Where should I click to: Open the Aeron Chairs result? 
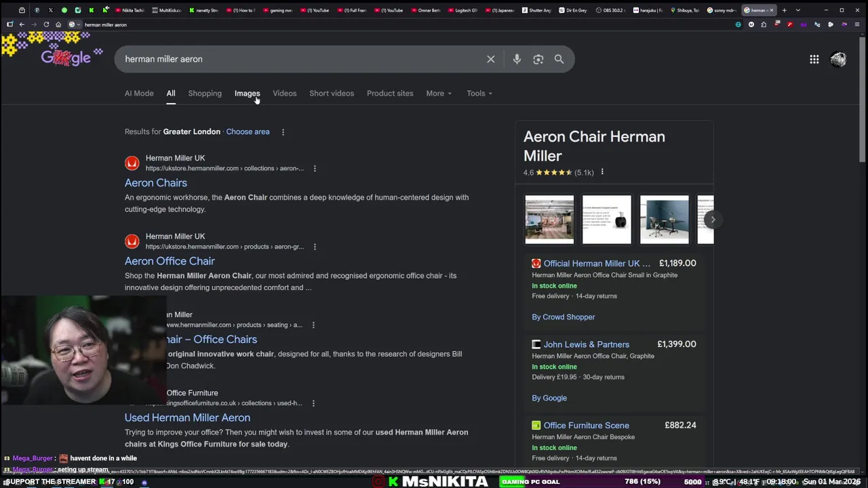[156, 183]
